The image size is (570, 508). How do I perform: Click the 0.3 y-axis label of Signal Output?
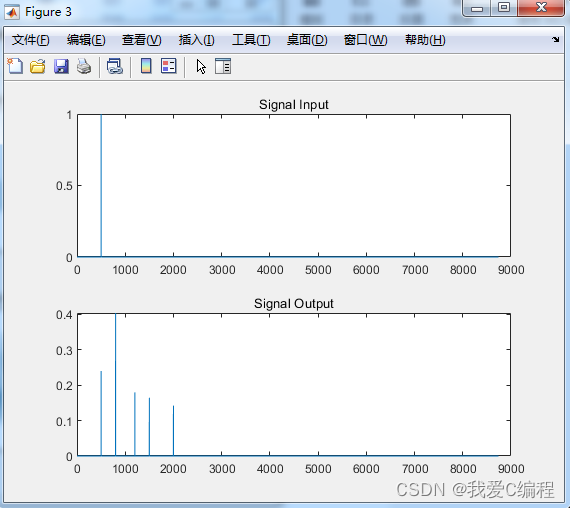point(64,351)
